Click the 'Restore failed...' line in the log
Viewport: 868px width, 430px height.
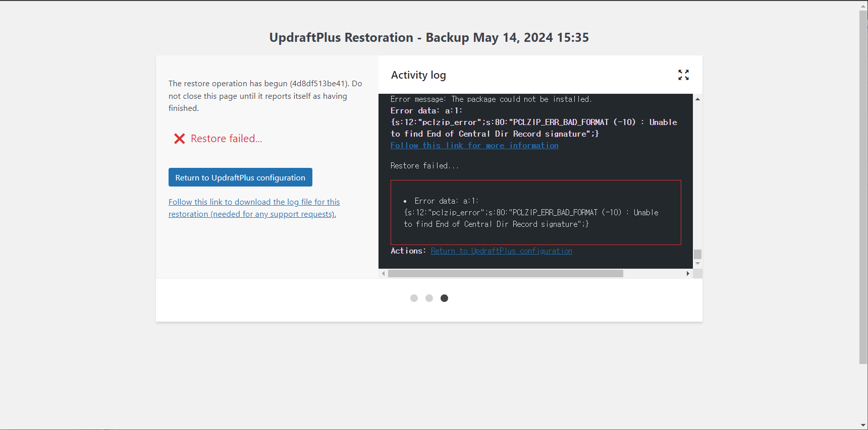click(x=424, y=165)
